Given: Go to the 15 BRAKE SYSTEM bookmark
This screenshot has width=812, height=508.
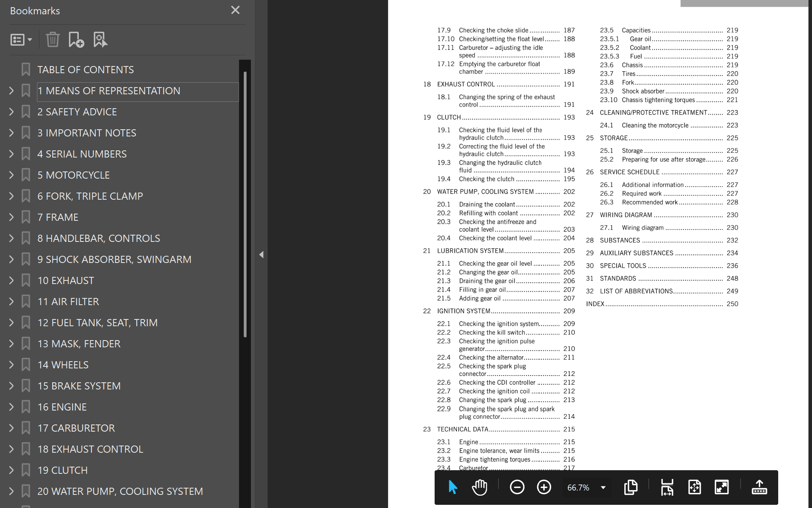Looking at the screenshot, I should click(x=79, y=386).
